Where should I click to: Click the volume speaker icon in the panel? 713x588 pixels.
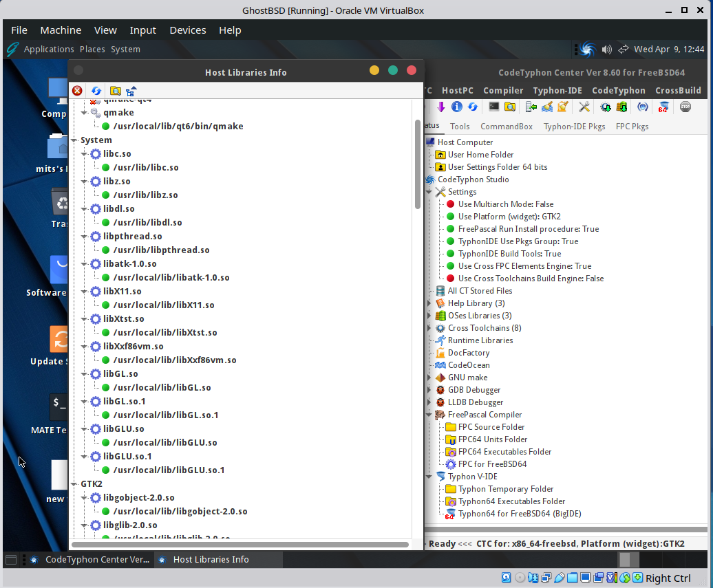[x=606, y=50]
